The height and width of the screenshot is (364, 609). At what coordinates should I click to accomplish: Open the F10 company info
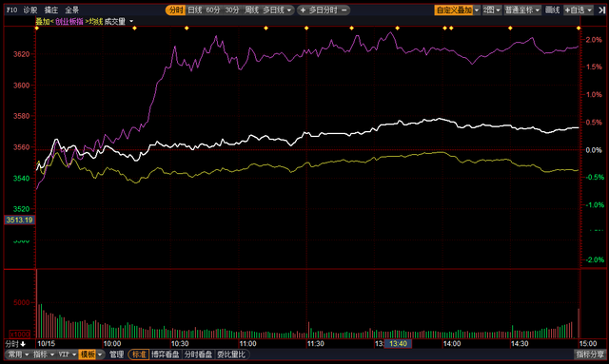click(x=11, y=10)
